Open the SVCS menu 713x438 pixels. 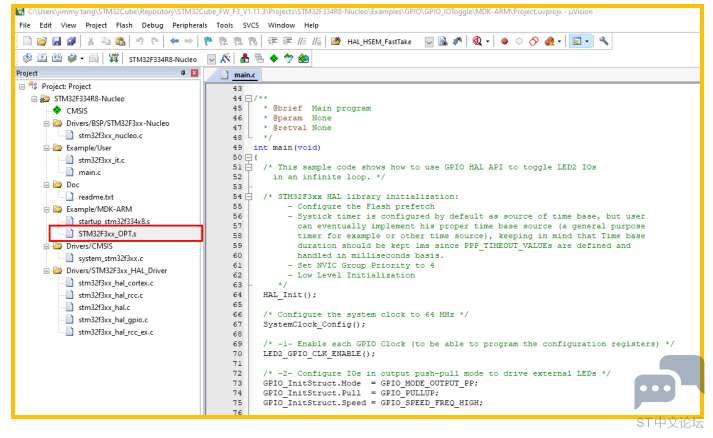(251, 25)
